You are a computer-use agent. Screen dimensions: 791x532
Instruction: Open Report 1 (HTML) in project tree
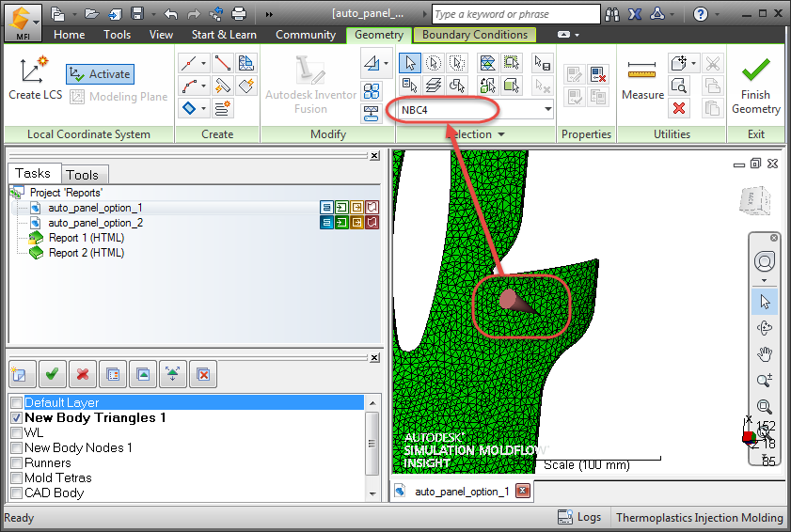point(87,238)
